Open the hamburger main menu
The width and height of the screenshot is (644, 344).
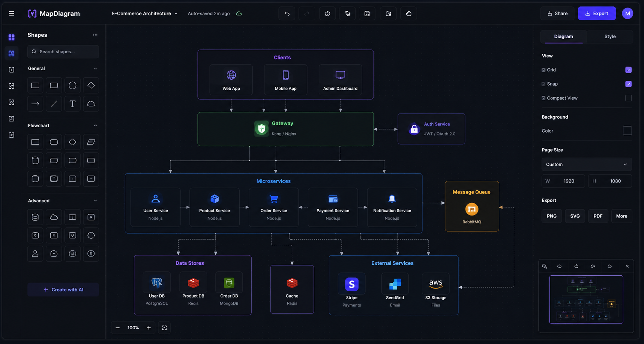[11, 14]
